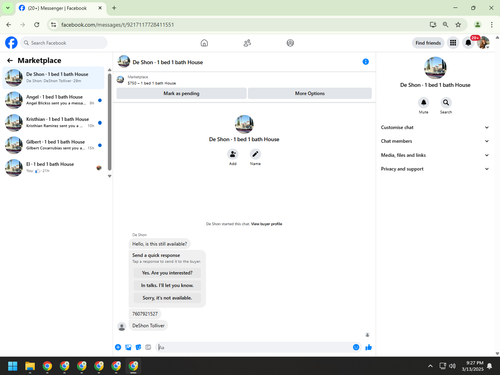Open De Shon conversation in list
The image size is (500, 375).
53,78
